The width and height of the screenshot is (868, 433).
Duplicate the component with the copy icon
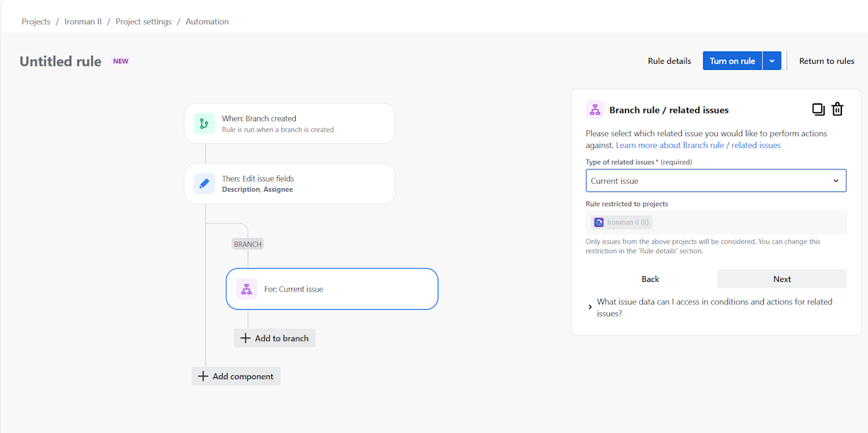pyautogui.click(x=818, y=110)
